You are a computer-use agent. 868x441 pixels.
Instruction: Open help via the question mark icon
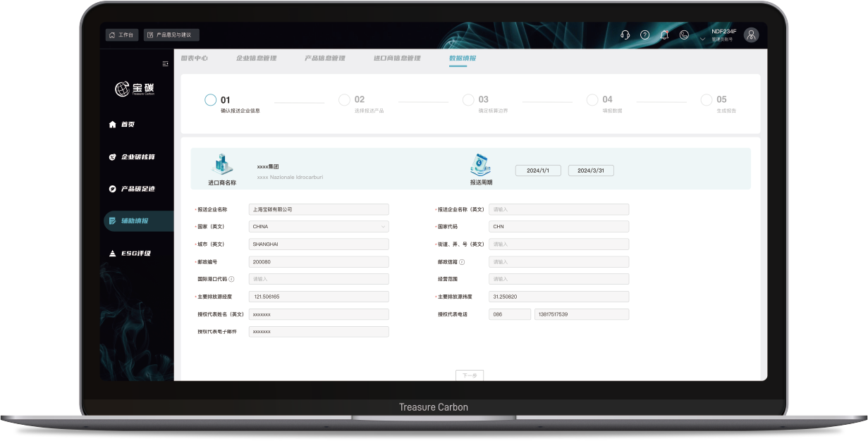click(644, 35)
